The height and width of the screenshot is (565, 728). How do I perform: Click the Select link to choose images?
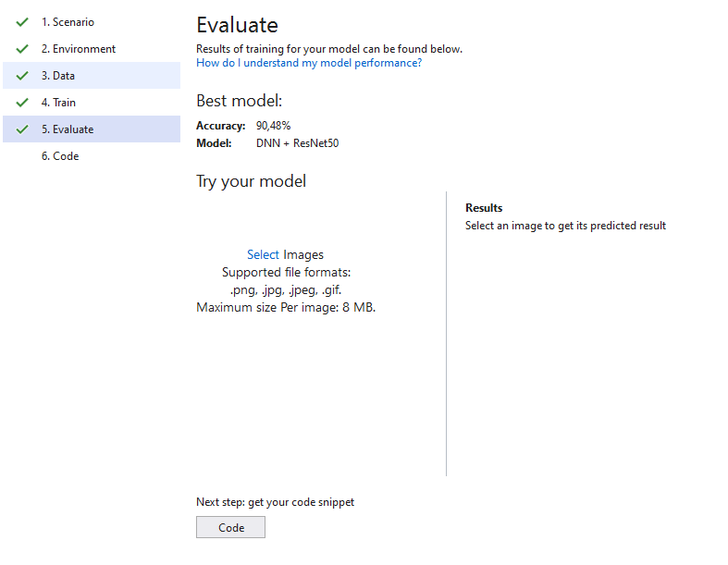263,254
